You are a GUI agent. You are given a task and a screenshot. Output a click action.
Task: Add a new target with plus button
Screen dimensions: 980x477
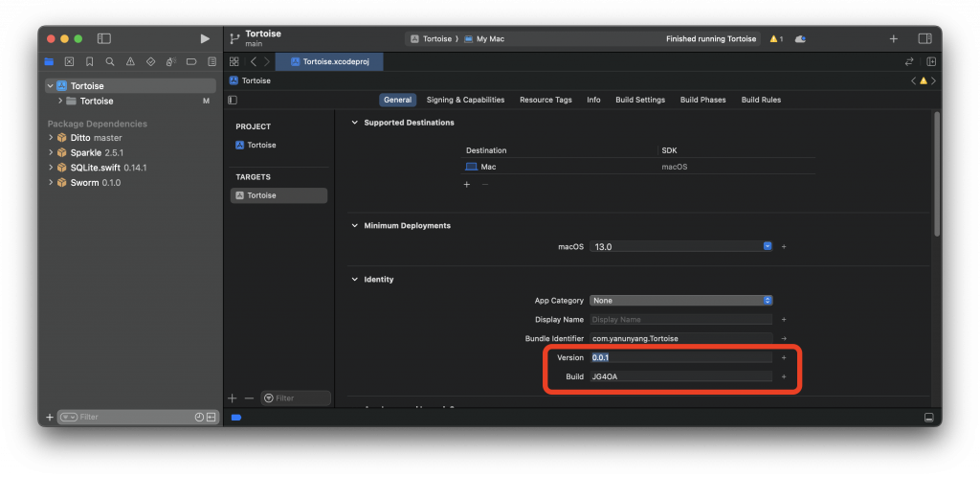pyautogui.click(x=233, y=398)
